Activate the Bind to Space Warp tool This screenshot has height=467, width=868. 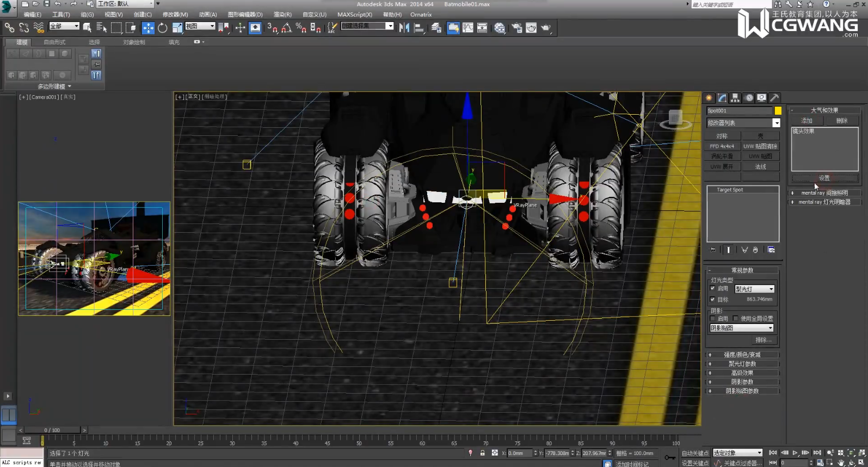(x=39, y=27)
